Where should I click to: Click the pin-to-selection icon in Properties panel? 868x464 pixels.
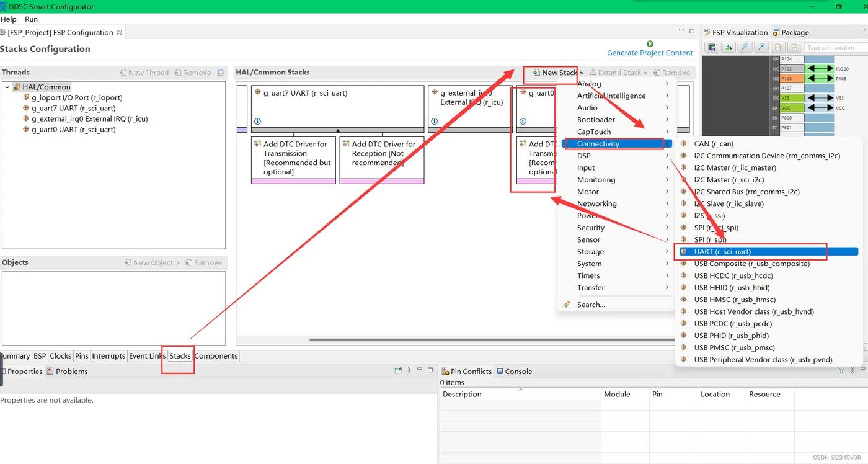coord(398,371)
